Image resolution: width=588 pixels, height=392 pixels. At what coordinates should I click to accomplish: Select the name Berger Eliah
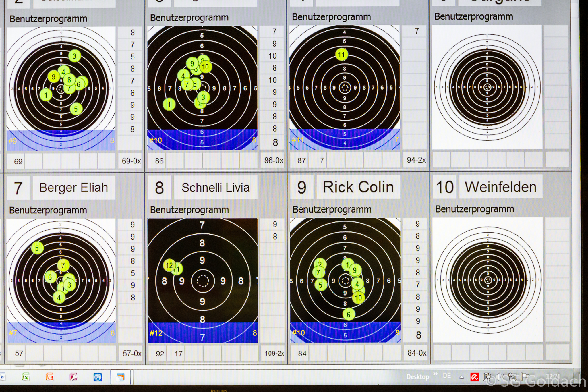73,188
